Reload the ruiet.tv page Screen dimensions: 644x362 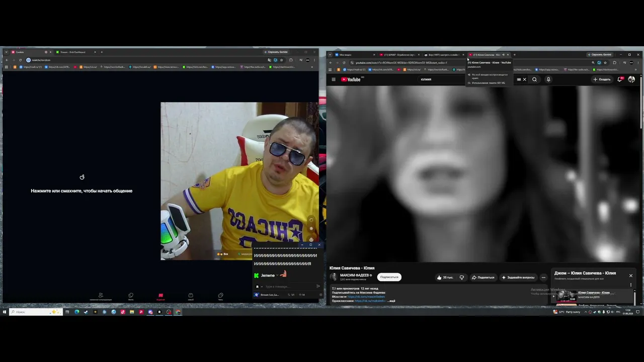coord(21,60)
